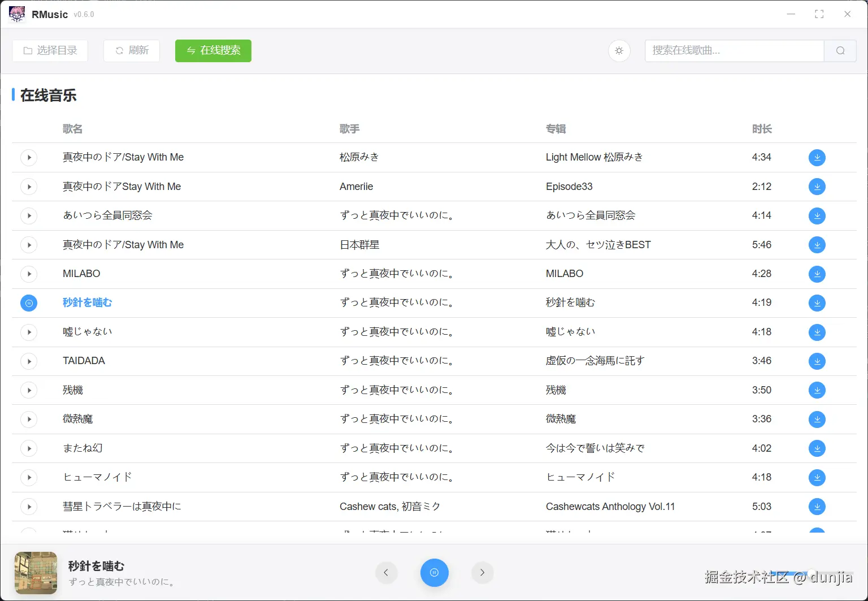Skip to the next track
The image size is (868, 601).
coord(483,573)
